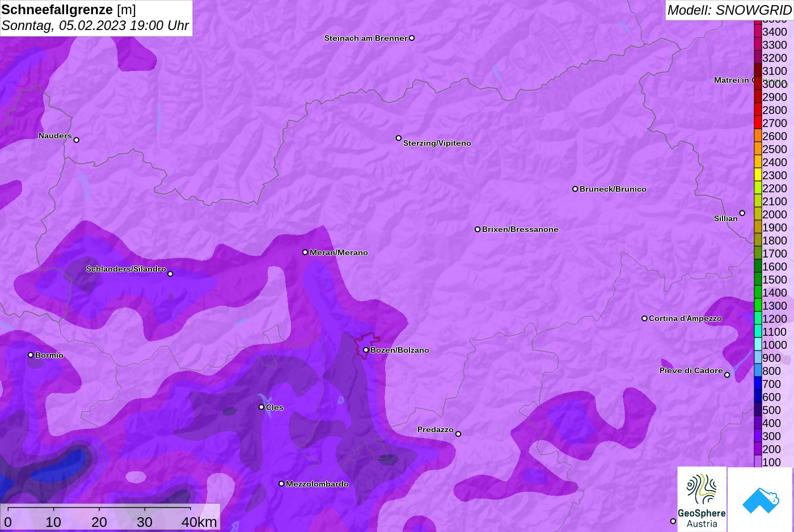This screenshot has width=794, height=532.
Task: Pick the Meran/Merano marker circle
Action: tap(305, 252)
